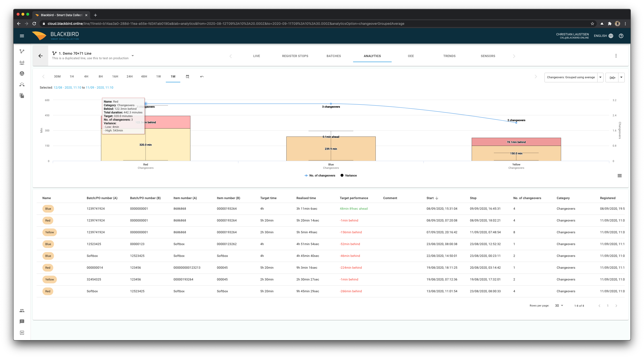Image resolution: width=644 pixels, height=358 pixels.
Task: Switch to the TRENDS tab
Action: pyautogui.click(x=449, y=56)
